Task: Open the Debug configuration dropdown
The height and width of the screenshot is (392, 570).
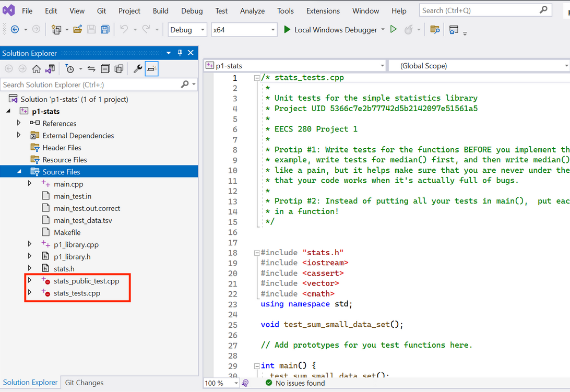Action: (x=187, y=30)
